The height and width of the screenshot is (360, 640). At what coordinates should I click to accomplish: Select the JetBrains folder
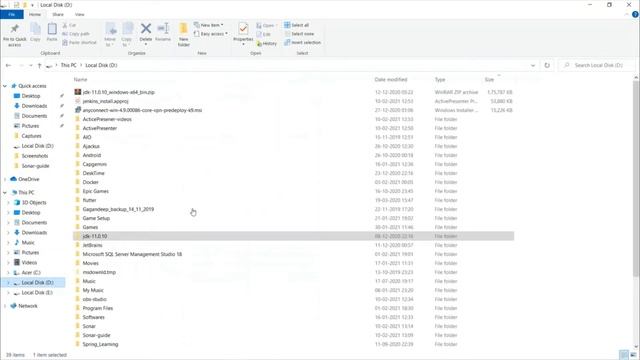[92, 245]
